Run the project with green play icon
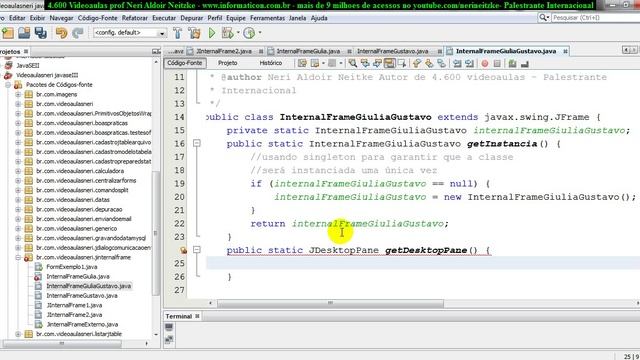 tap(211, 33)
